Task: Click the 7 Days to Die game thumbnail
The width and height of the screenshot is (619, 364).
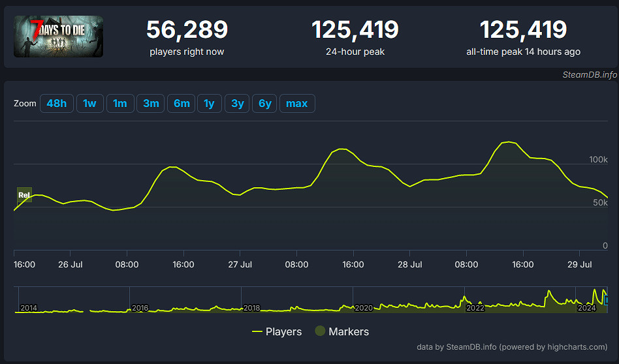Action: click(x=58, y=37)
